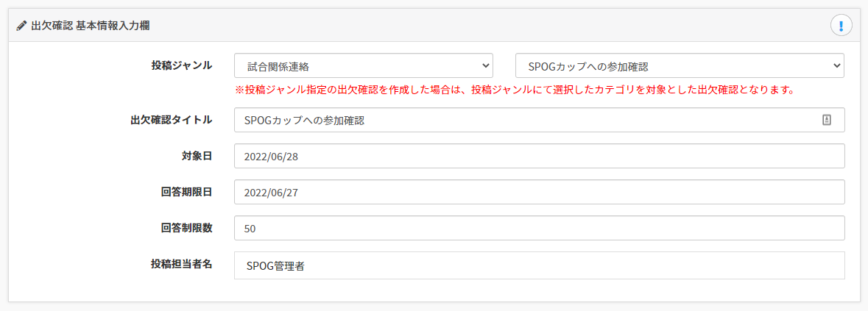Screen dimensions: 868x311
Task: Select the 対象日 date field showing 2022/06/28
Action: point(540,156)
